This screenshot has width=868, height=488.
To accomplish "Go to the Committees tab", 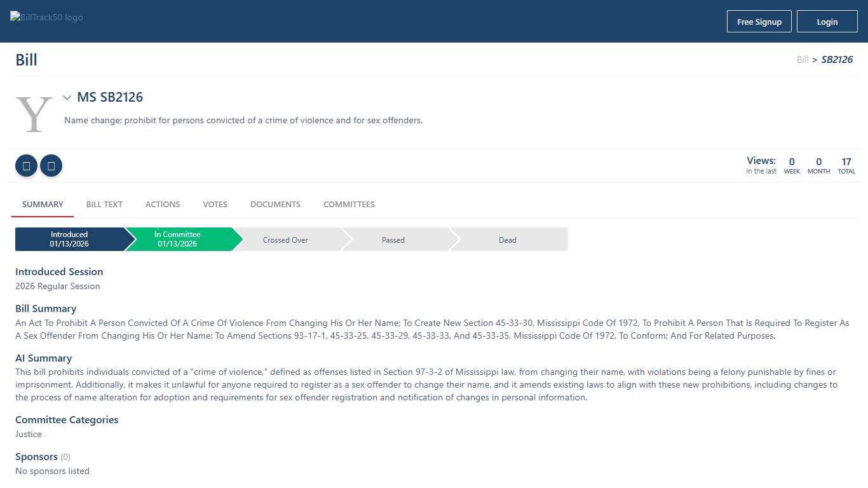I will (x=349, y=205).
